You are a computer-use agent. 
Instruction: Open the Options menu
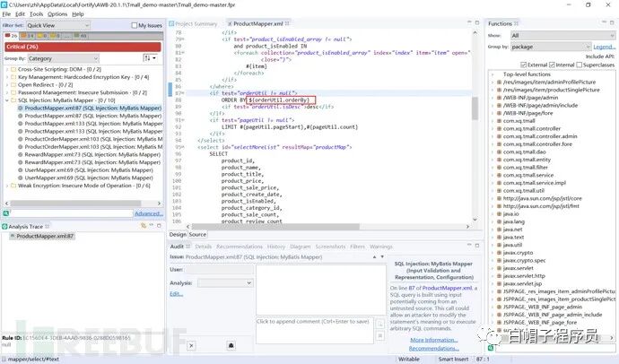click(57, 13)
